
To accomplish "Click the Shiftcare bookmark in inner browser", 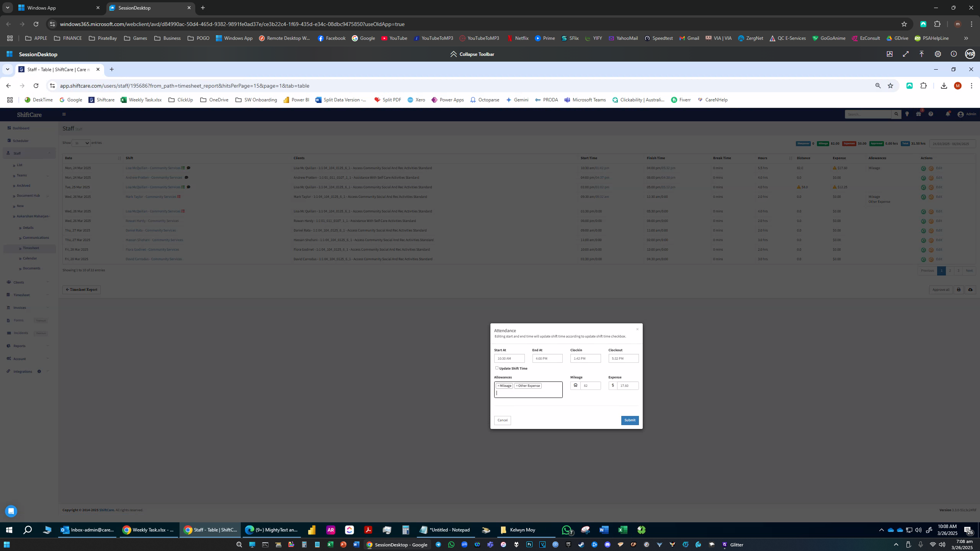I will [x=101, y=100].
